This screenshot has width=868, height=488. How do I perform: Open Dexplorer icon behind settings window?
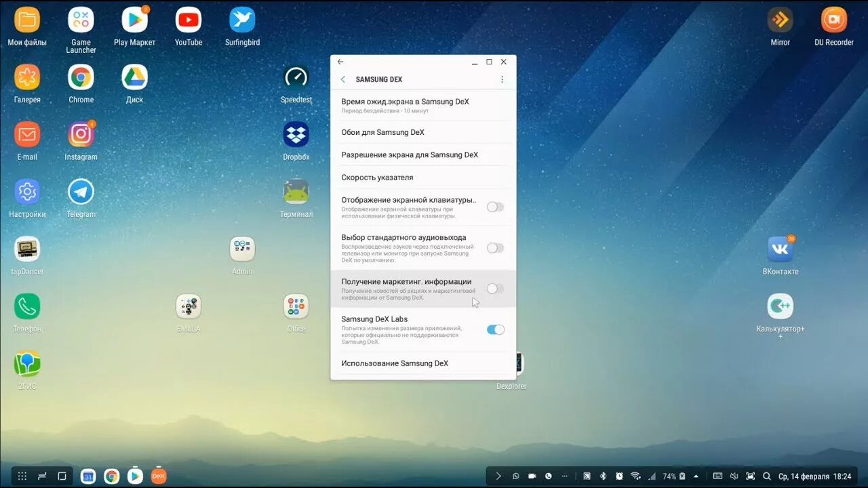pyautogui.click(x=519, y=364)
